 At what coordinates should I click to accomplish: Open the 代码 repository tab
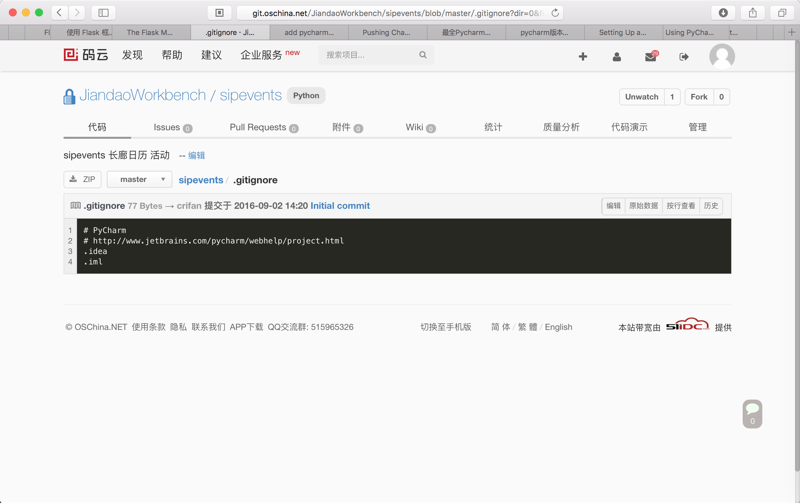click(x=97, y=127)
